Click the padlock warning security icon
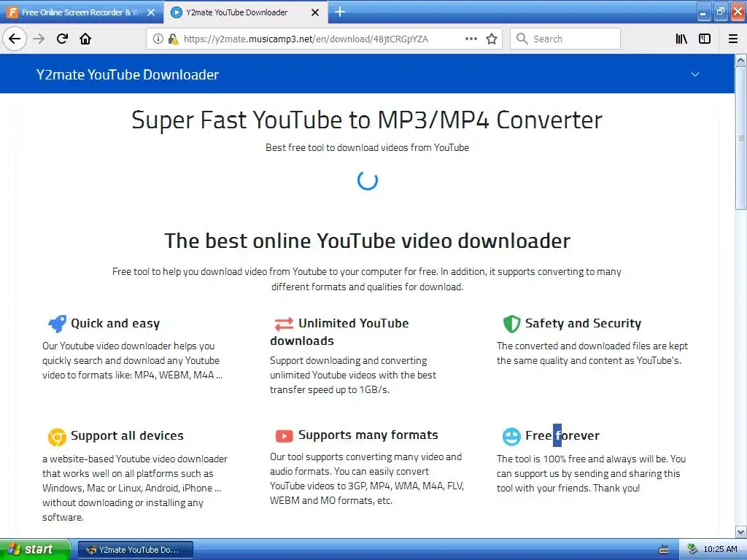The width and height of the screenshot is (747, 560). click(173, 39)
